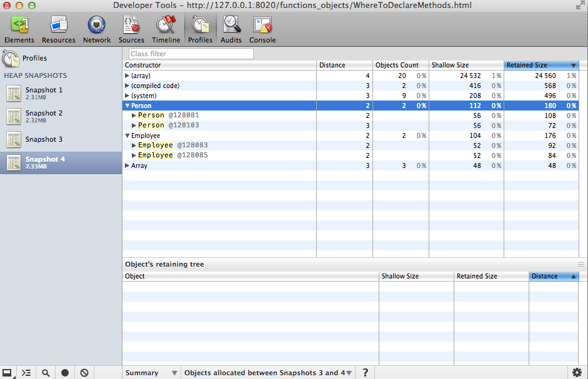The height and width of the screenshot is (379, 588).
Task: Open the Elements panel
Action: (x=19, y=29)
